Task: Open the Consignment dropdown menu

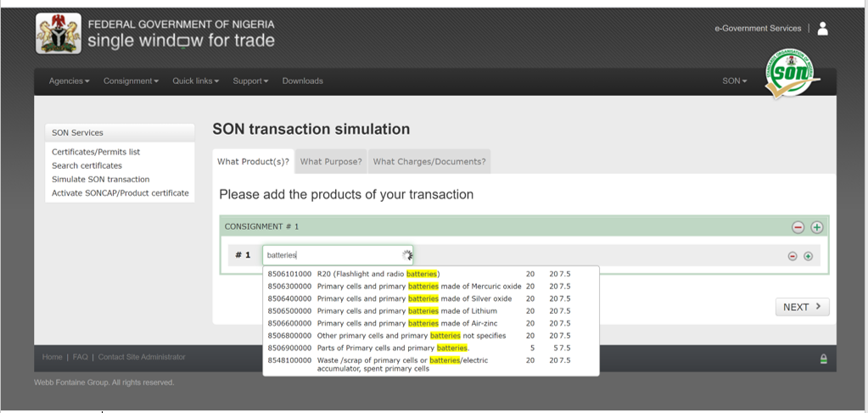Action: [x=131, y=81]
